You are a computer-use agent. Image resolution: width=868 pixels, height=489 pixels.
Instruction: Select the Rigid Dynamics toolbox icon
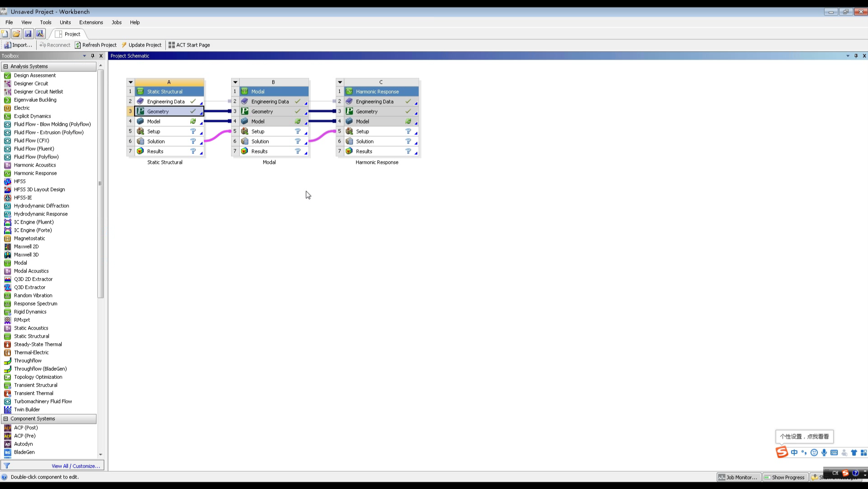pos(7,312)
